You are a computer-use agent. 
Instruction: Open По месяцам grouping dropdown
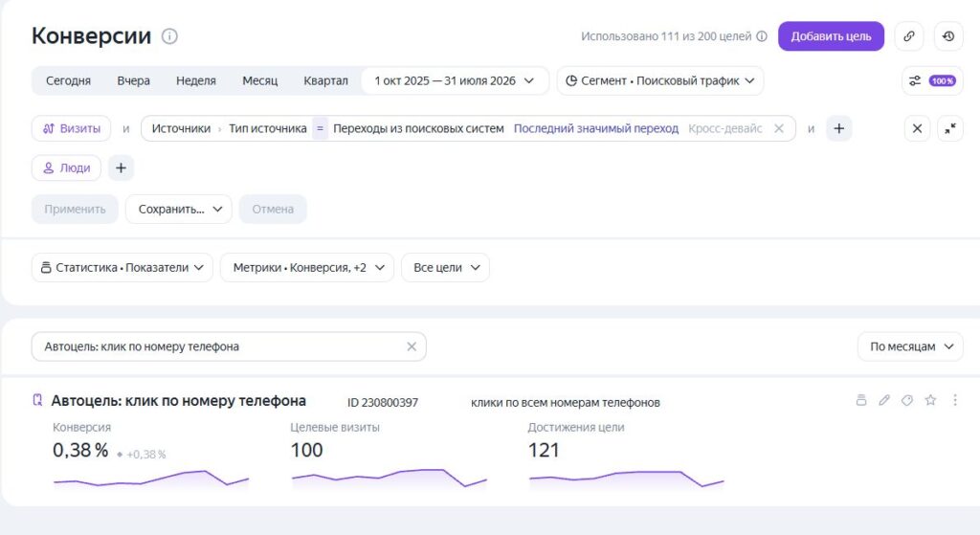911,346
